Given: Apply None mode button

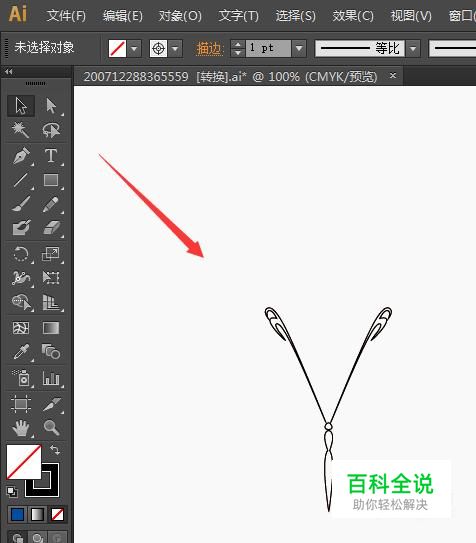Looking at the screenshot, I should pyautogui.click(x=57, y=514).
